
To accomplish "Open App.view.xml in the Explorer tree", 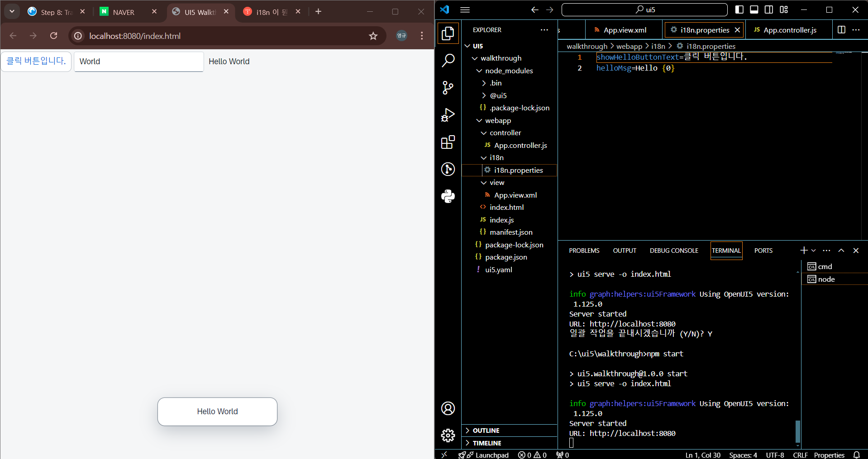I will click(x=515, y=195).
